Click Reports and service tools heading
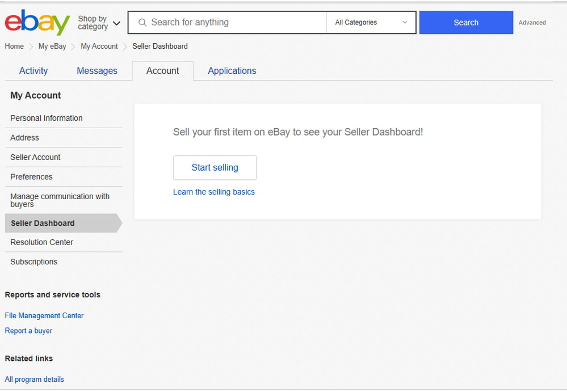 click(52, 295)
